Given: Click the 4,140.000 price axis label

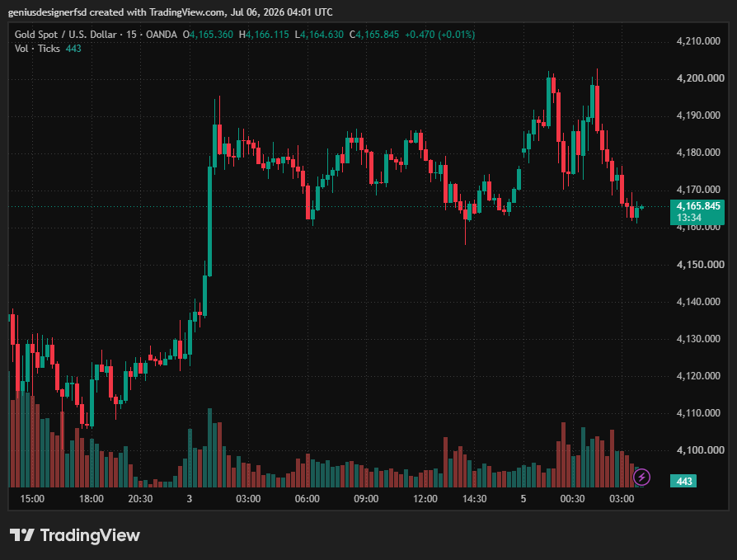Looking at the screenshot, I should tap(698, 301).
